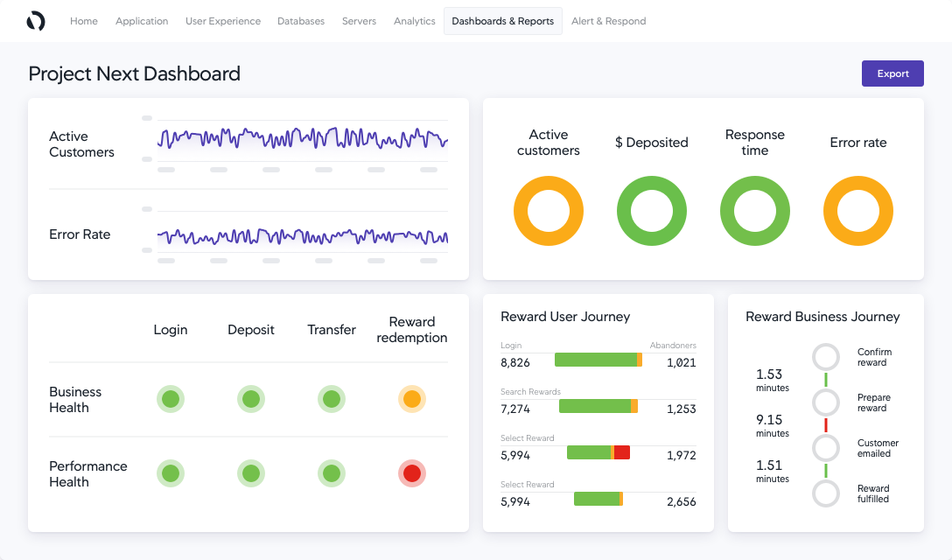
Task: Click the Reward Business Journey heading
Action: [x=822, y=317]
